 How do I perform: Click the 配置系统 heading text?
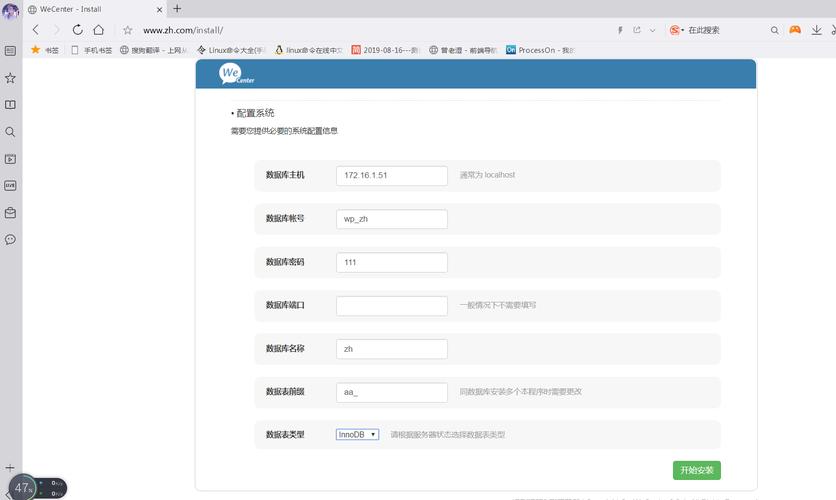pyautogui.click(x=255, y=113)
